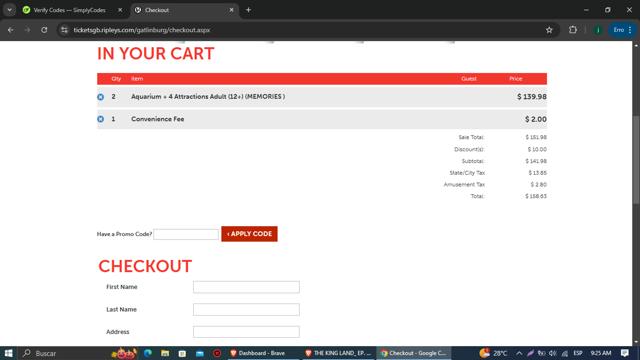The width and height of the screenshot is (640, 360).
Task: Open the weather widget showing 28°C
Action: pyautogui.click(x=493, y=353)
